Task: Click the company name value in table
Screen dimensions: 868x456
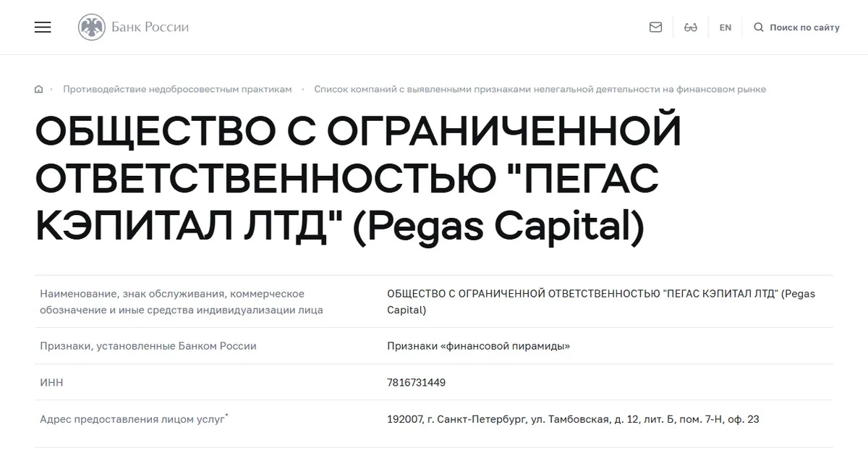Action: [601, 302]
